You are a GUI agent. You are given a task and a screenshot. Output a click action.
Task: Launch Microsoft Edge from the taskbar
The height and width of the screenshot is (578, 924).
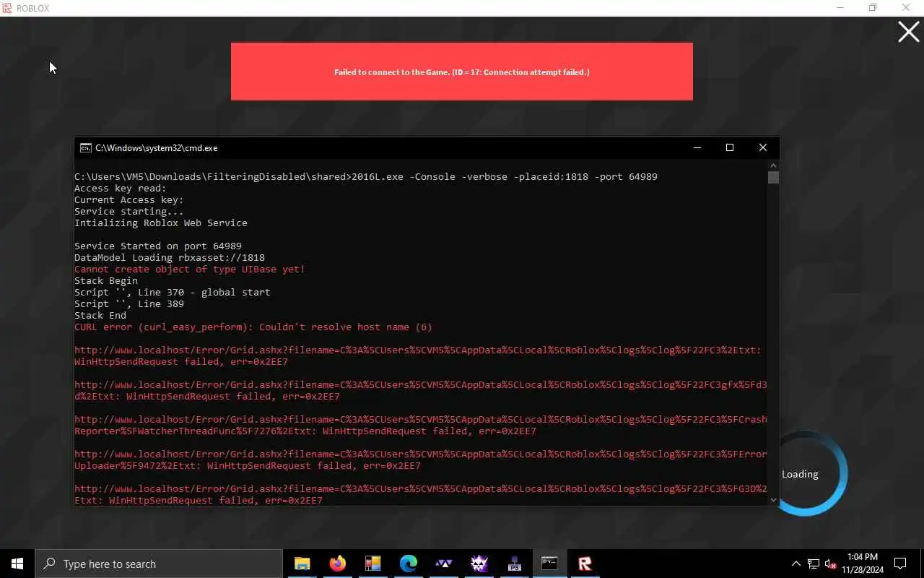(409, 564)
